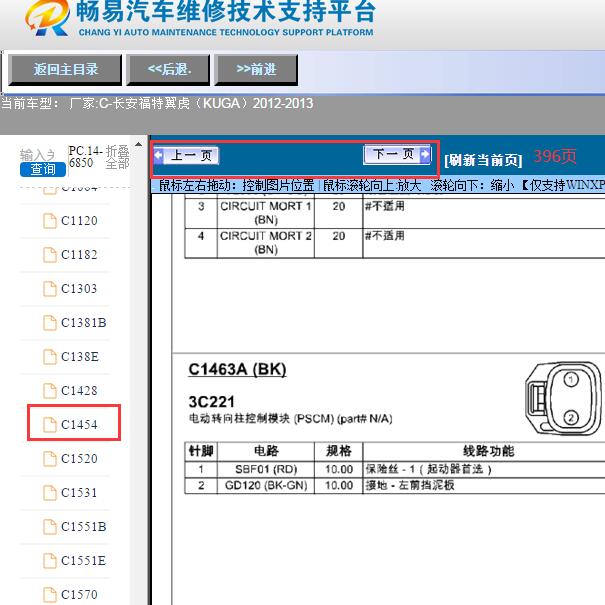Select the SBF01 (RD) circuit cell
This screenshot has height=605, width=605.
pos(266,470)
